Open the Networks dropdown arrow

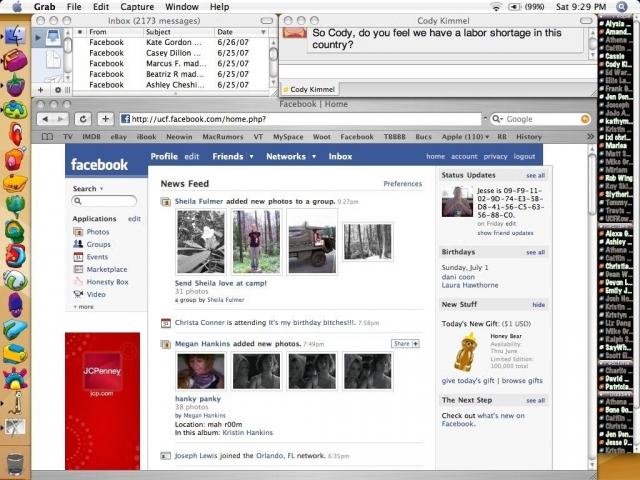(314, 157)
